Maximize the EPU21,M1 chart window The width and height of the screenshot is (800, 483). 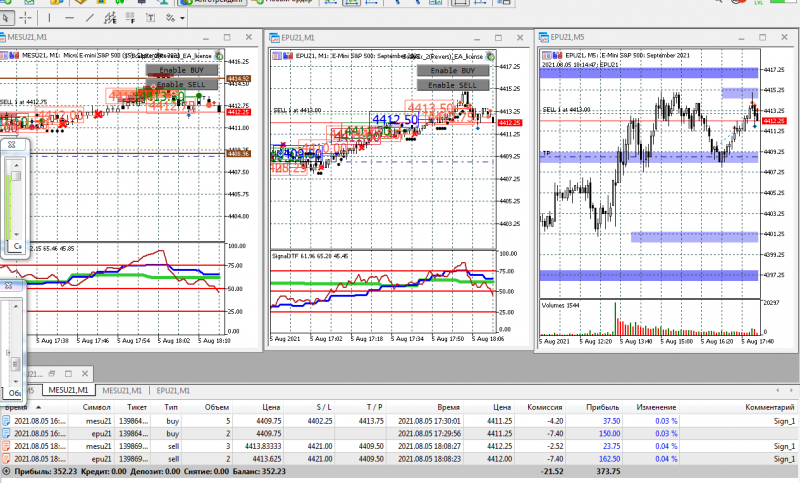498,38
